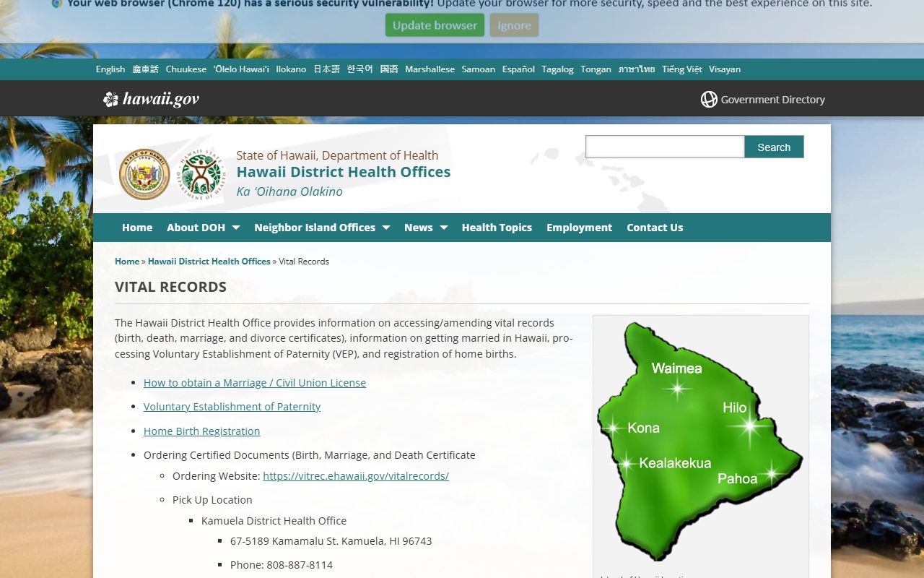This screenshot has width=924, height=578.
Task: Click Hawaii District Health Offices site title
Action: [x=344, y=172]
